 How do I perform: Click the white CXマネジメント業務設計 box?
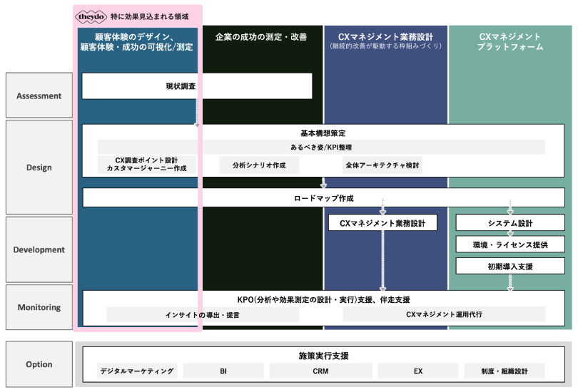[382, 222]
